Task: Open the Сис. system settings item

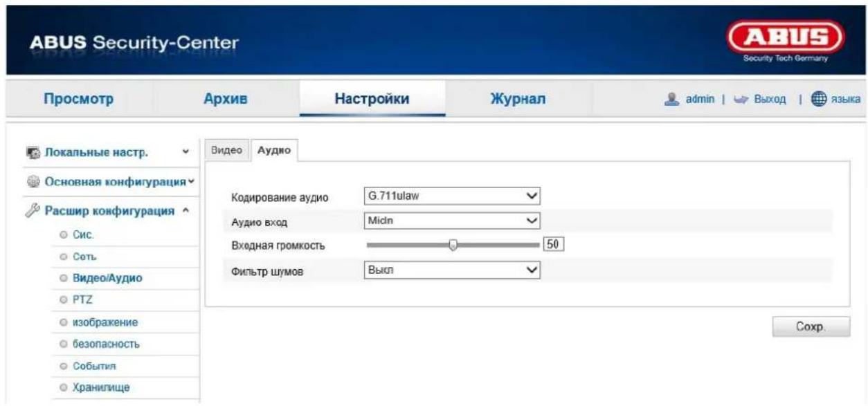Action: tap(83, 235)
